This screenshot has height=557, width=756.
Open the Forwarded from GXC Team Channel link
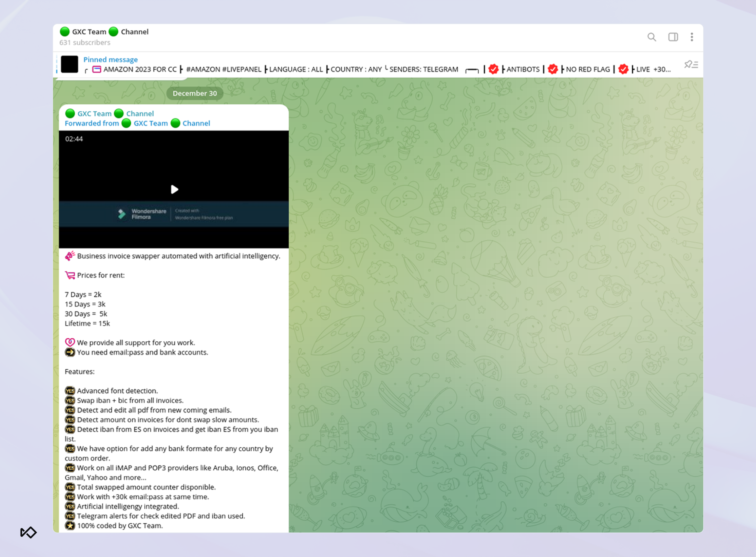tap(137, 123)
